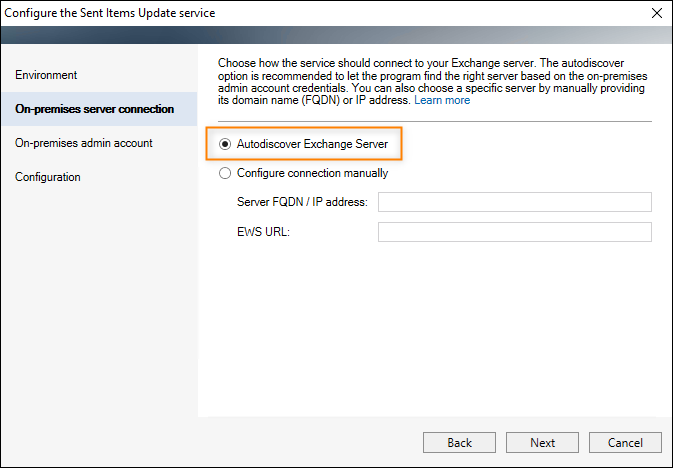Viewport: 673px width, 468px height.
Task: Choose Configure connection manually option
Action: (225, 173)
